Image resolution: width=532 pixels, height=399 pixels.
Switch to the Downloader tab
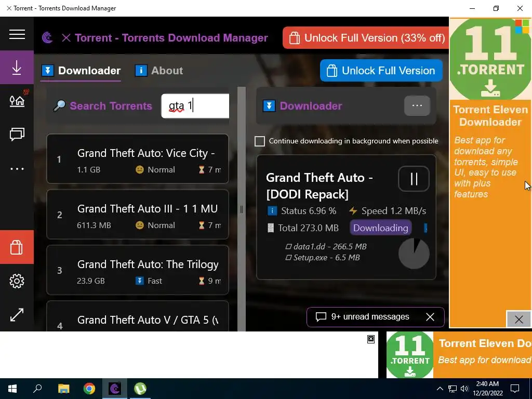pos(81,71)
